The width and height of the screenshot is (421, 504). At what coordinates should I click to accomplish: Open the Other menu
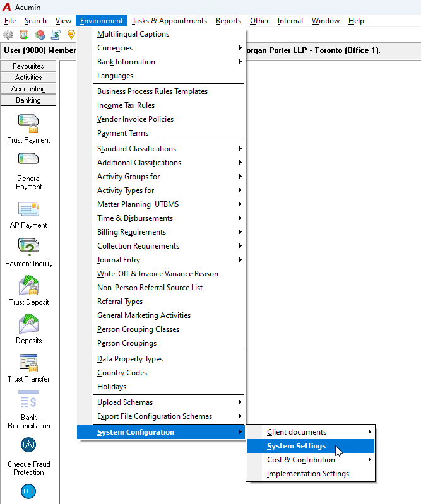[x=259, y=21]
